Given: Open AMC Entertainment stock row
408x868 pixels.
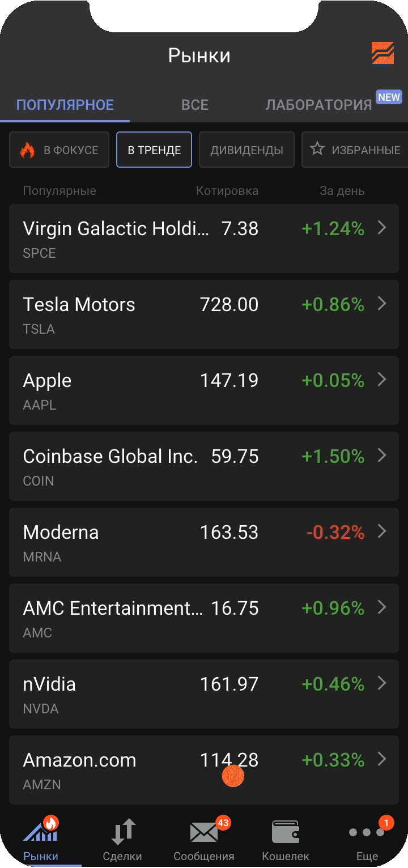Looking at the screenshot, I should 170,619.
